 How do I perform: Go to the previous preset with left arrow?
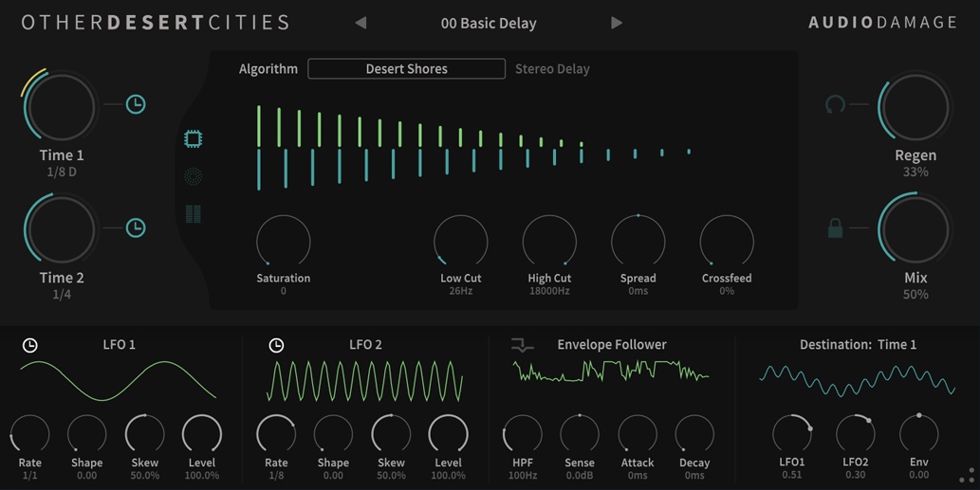point(361,23)
